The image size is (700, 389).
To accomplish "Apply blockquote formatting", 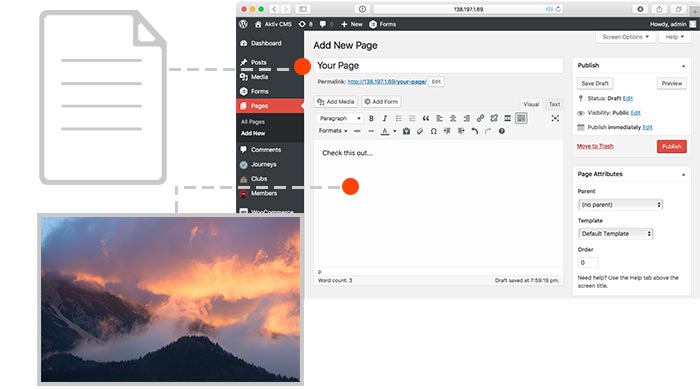I will [x=426, y=118].
